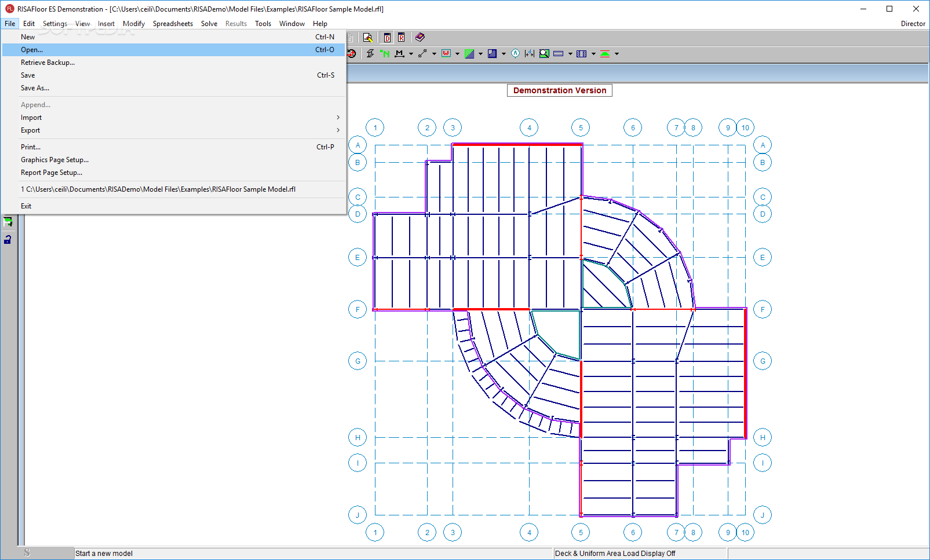
Task: Open the Insert menu
Action: (106, 24)
